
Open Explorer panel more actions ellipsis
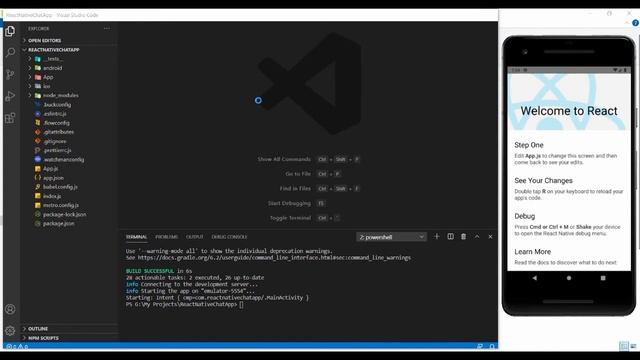107,29
